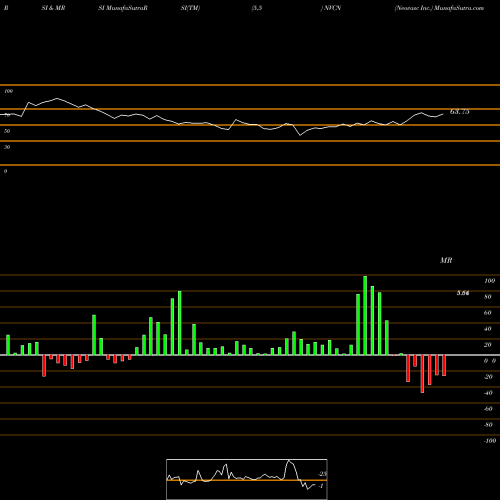Click the MR axis label -20
The height and width of the screenshot is (500, 500).
(x=488, y=377)
